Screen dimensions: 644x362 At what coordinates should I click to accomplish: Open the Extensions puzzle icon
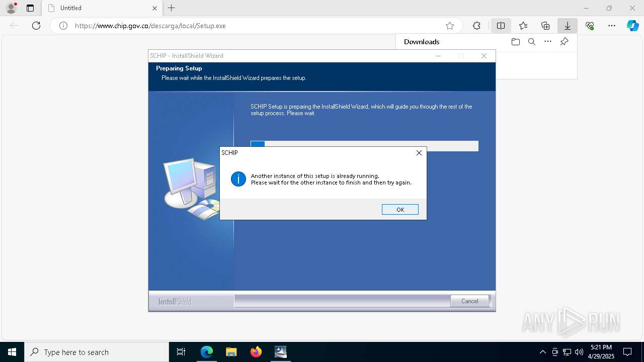point(476,26)
